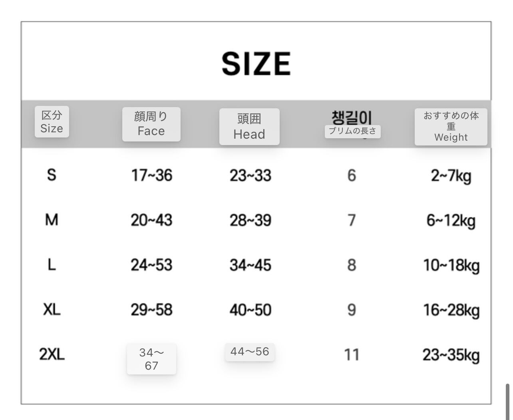Click the Korean '챙길이' column header
513x420 pixels.
[x=352, y=117]
